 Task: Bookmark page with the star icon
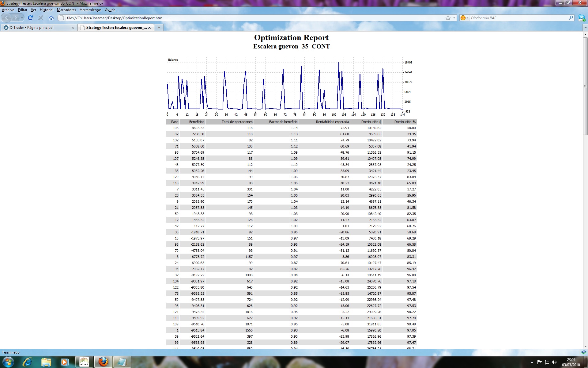(x=448, y=18)
